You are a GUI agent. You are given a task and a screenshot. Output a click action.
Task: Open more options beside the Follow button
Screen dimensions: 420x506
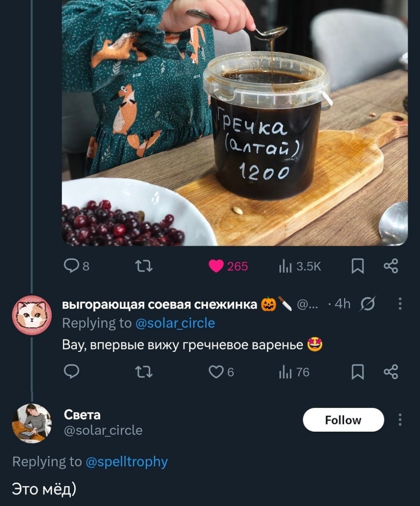coord(400,419)
